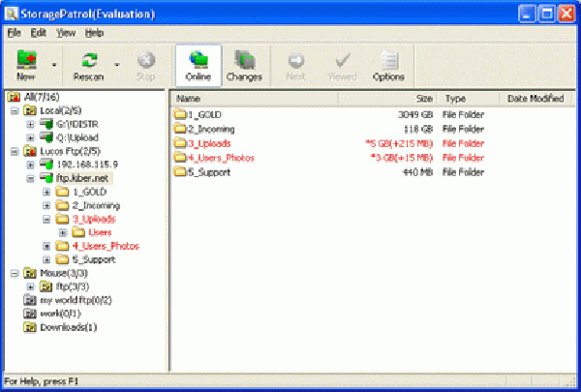Click the *5 GB(+215 MB) size value
This screenshot has width=581, height=392.
[x=399, y=144]
